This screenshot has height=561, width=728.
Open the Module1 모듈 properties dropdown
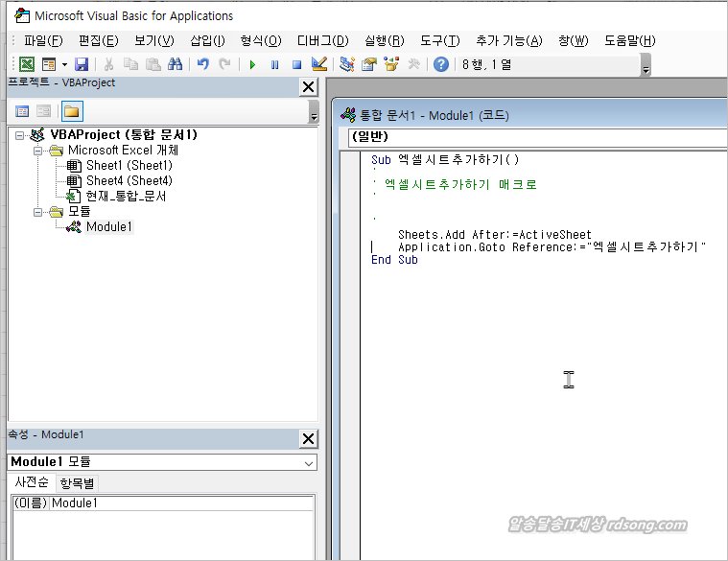point(308,462)
